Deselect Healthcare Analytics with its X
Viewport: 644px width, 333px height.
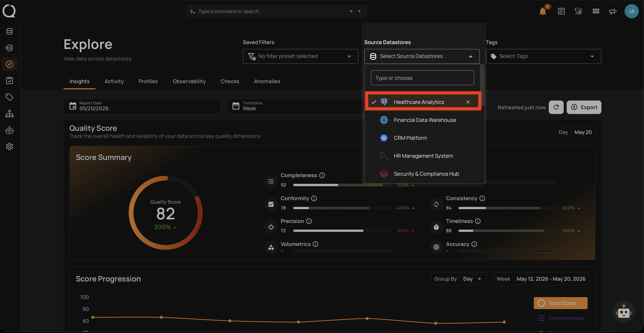(x=468, y=102)
